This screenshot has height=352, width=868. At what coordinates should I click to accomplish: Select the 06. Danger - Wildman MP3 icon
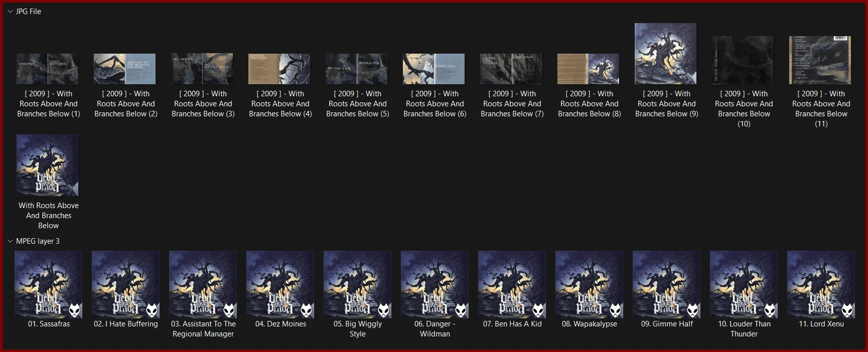pyautogui.click(x=435, y=285)
